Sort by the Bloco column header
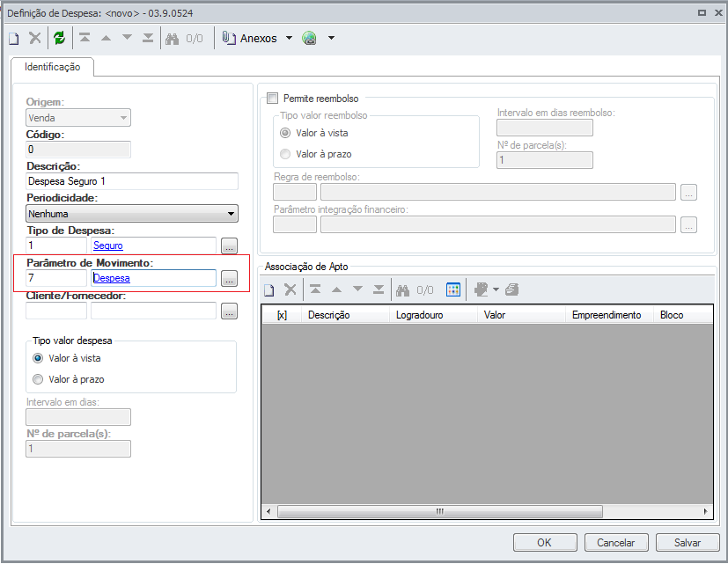This screenshot has height=564, width=728. tap(683, 315)
